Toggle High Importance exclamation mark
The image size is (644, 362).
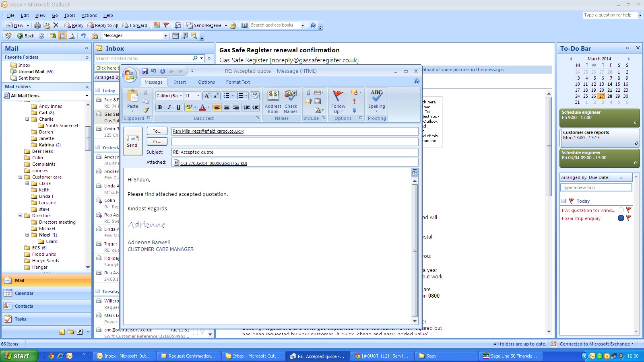354,101
